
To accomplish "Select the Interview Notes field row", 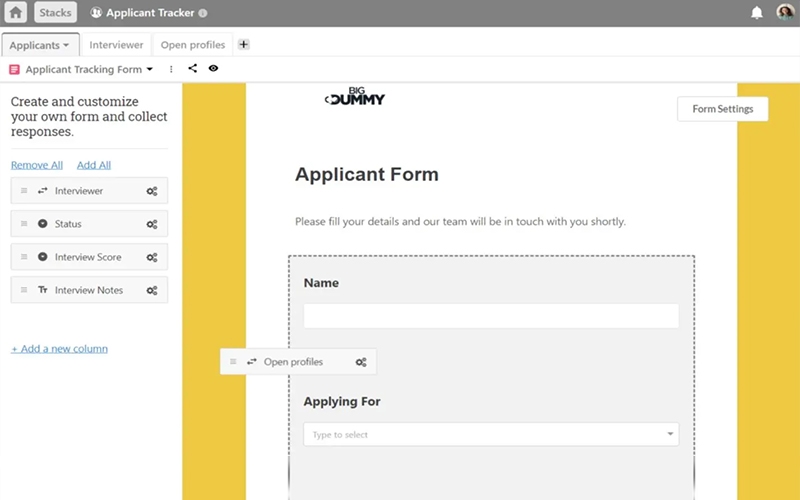I will (x=89, y=290).
